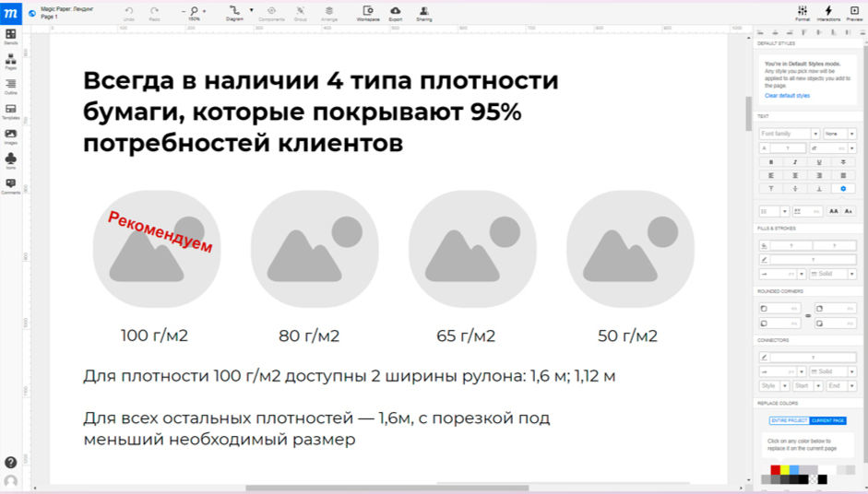This screenshot has height=494, width=868.
Task: Click the Clear default styles link
Action: (x=787, y=96)
